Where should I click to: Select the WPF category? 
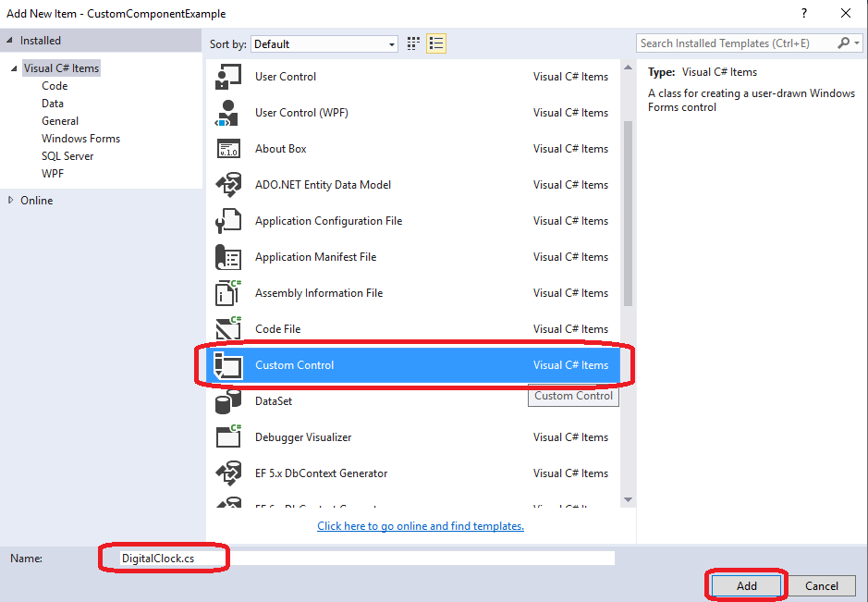pyautogui.click(x=53, y=173)
